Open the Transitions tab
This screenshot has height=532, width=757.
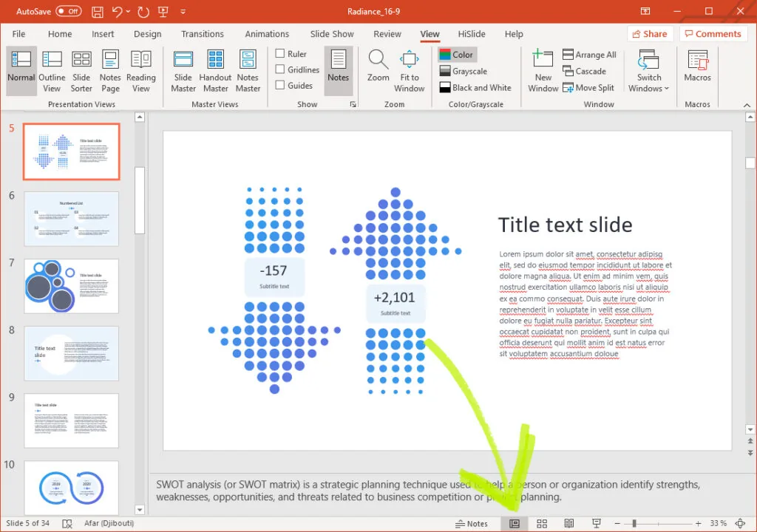(x=203, y=34)
